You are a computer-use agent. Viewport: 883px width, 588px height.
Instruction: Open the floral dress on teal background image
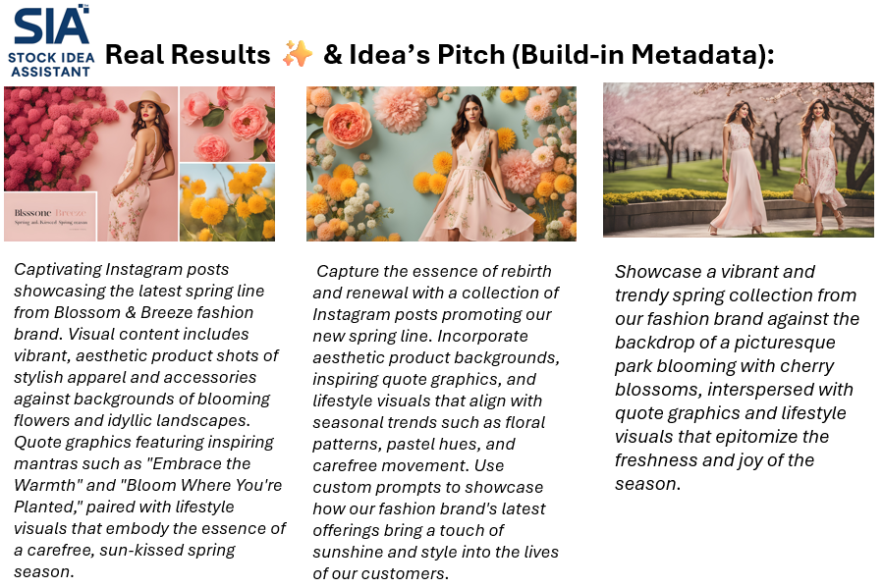pos(441,164)
